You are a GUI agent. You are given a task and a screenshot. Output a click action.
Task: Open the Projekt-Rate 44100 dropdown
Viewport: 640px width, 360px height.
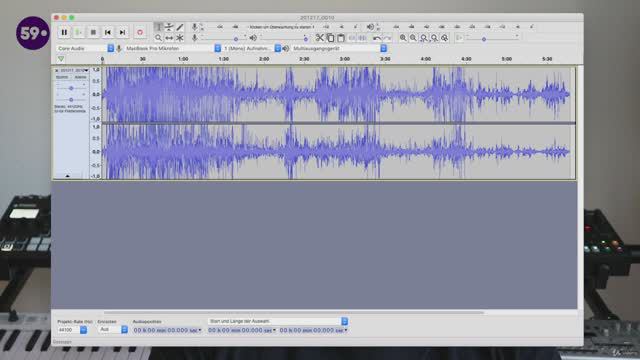point(72,330)
